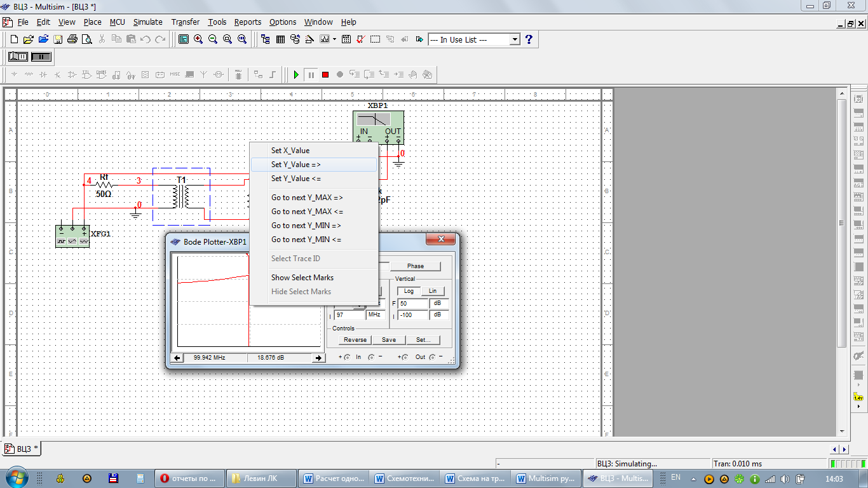Click vertical final dB unit field
The image size is (868, 488).
439,304
